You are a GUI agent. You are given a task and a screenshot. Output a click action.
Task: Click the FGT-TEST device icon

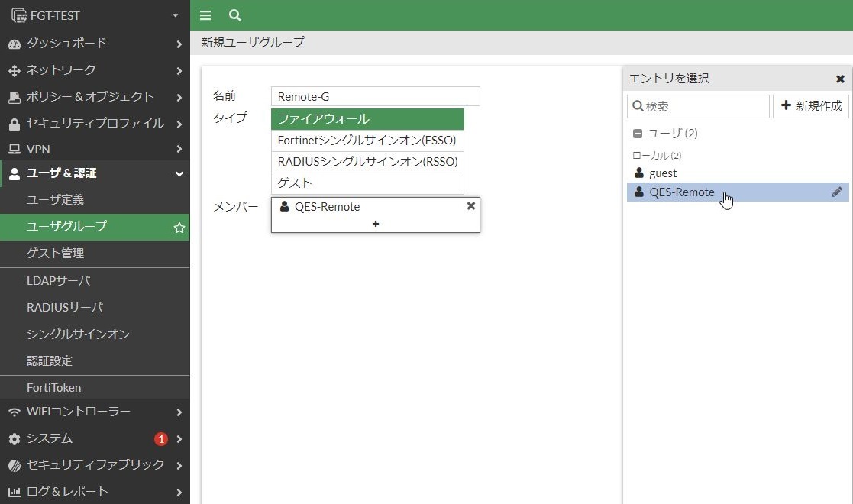click(18, 16)
